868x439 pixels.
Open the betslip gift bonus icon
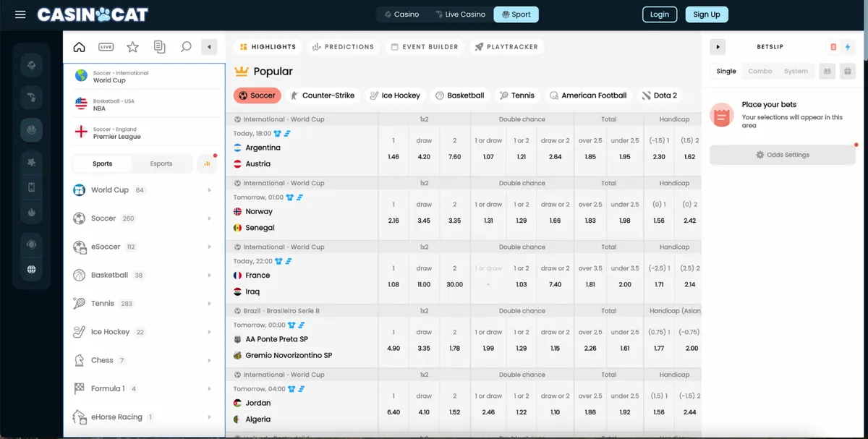tap(847, 71)
